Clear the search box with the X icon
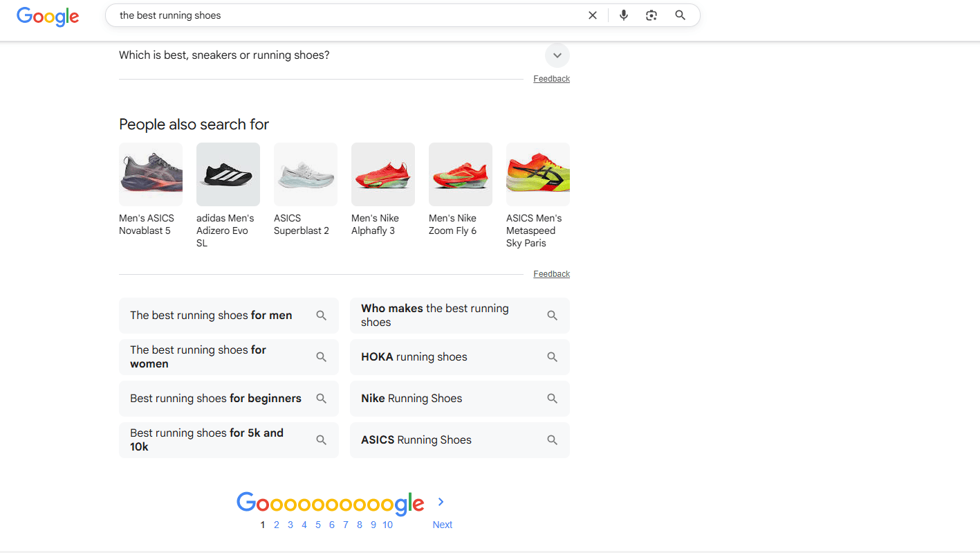This screenshot has height=553, width=980. pyautogui.click(x=593, y=15)
